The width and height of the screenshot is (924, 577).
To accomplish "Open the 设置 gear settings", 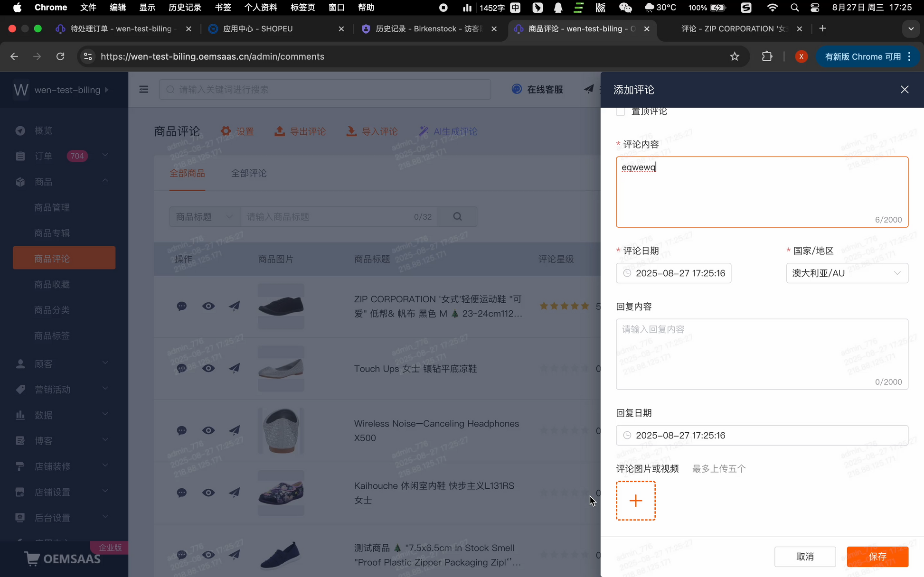I will [226, 131].
